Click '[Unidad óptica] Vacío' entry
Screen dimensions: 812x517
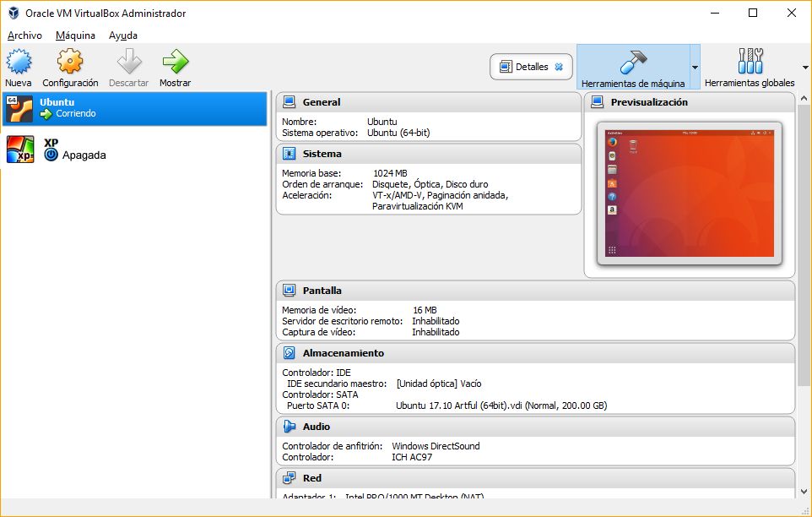pyautogui.click(x=439, y=384)
